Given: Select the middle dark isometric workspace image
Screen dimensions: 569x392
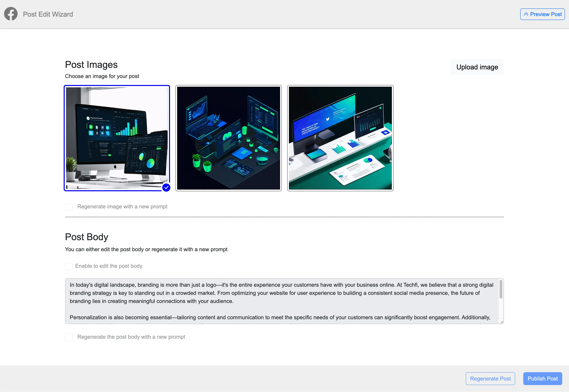Looking at the screenshot, I should pos(228,138).
